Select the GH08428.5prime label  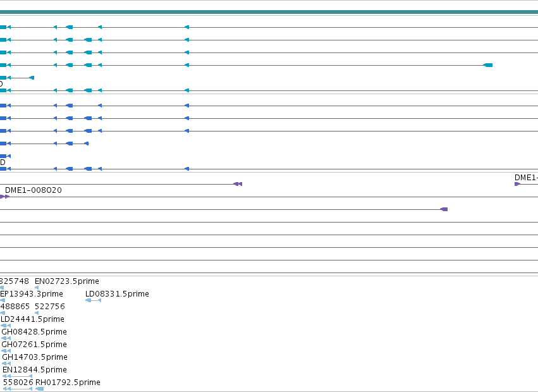click(34, 332)
